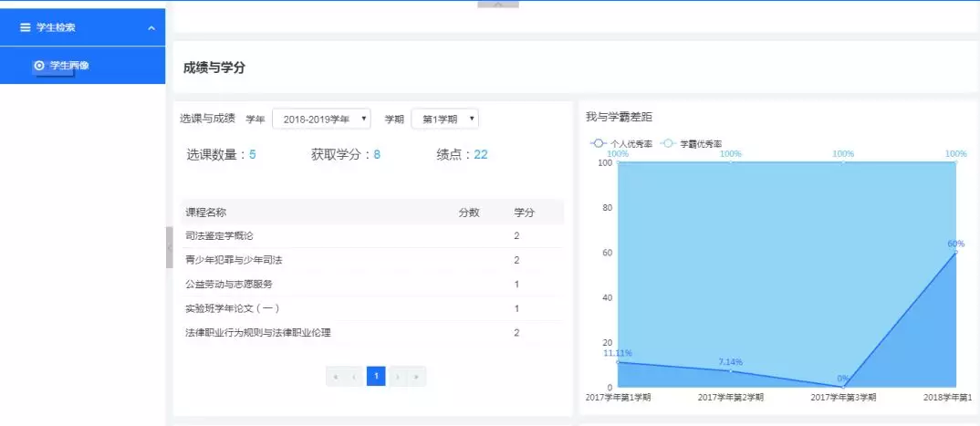This screenshot has height=426, width=980.
Task: Click the 我与学霸差距 chart title
Action: click(619, 117)
